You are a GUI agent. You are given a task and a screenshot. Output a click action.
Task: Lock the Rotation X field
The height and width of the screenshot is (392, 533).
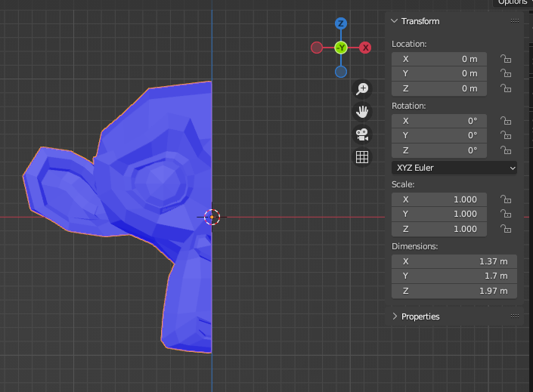click(x=506, y=121)
